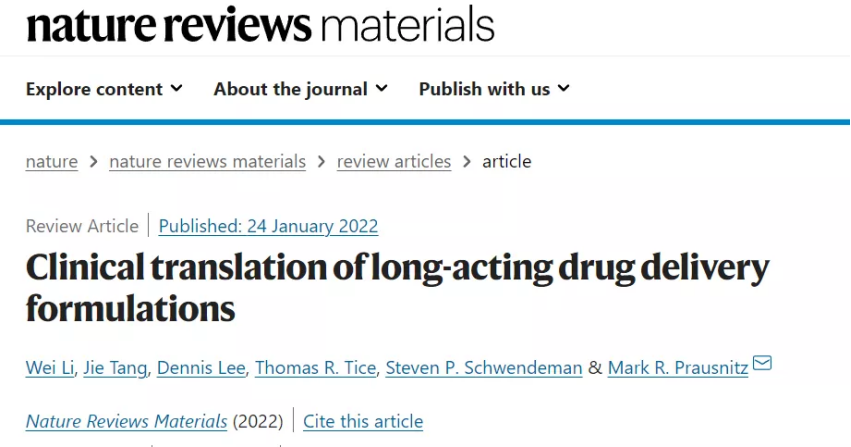Open author Wei Li's profile link
Viewport: 851px width, 447px height.
pos(50,368)
